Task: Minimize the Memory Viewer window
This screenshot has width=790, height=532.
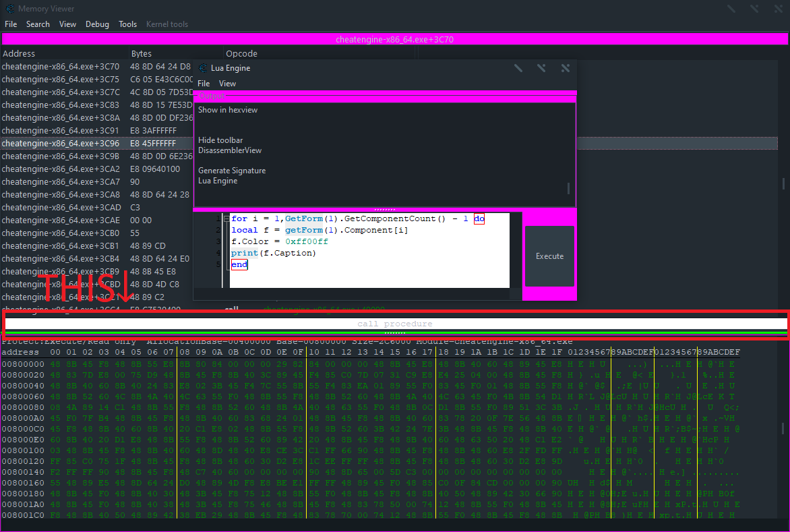Action: 731,9
